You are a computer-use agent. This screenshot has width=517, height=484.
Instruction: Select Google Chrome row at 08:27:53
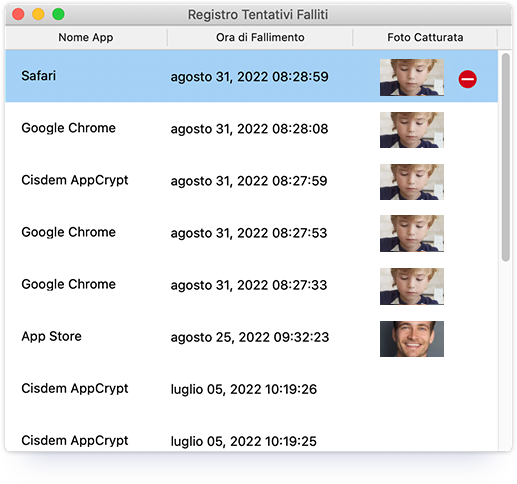(x=252, y=233)
